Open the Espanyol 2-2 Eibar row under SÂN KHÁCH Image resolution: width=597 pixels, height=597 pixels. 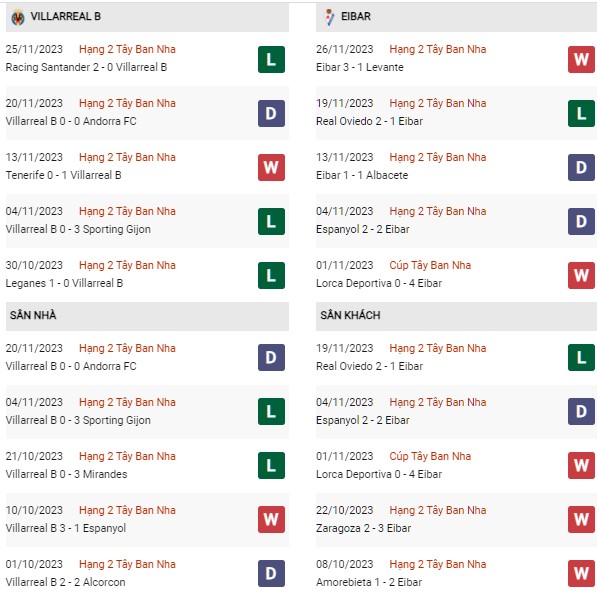(456, 412)
